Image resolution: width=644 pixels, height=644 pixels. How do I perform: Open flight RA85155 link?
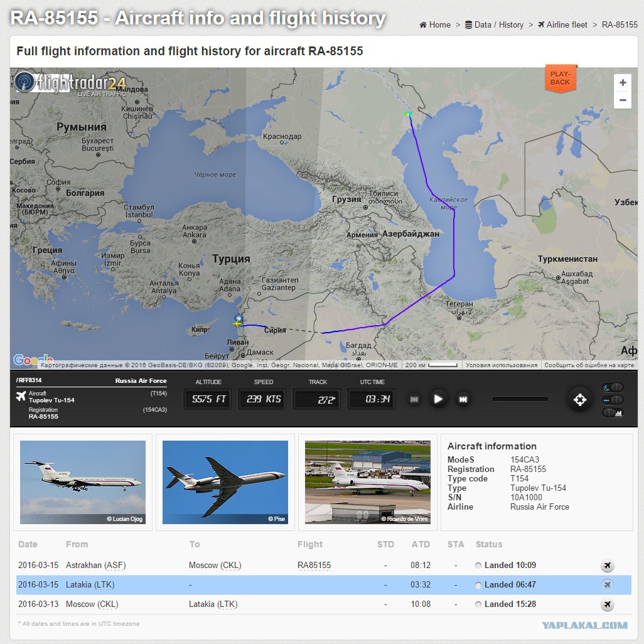pos(314,566)
